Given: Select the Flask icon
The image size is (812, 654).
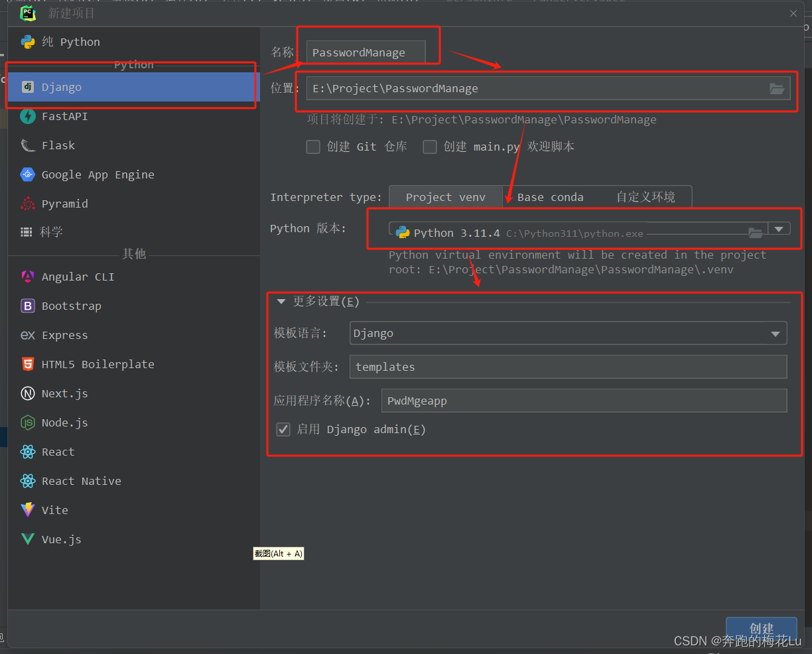Looking at the screenshot, I should 28,145.
